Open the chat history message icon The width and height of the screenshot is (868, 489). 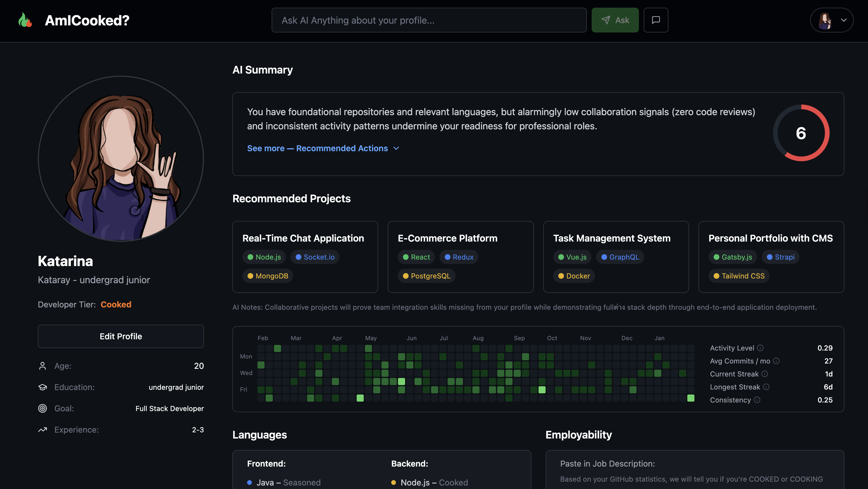[655, 20]
